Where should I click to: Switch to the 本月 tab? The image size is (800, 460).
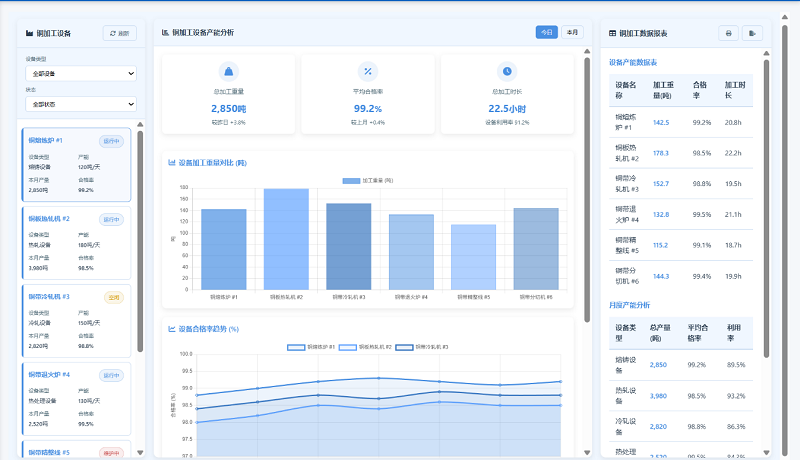pos(572,32)
